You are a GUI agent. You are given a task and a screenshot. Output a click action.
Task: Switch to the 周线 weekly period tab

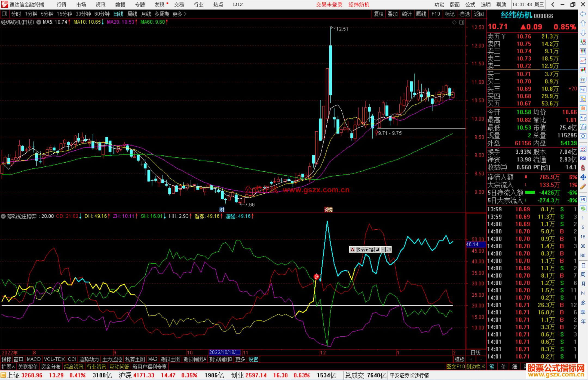[132, 14]
